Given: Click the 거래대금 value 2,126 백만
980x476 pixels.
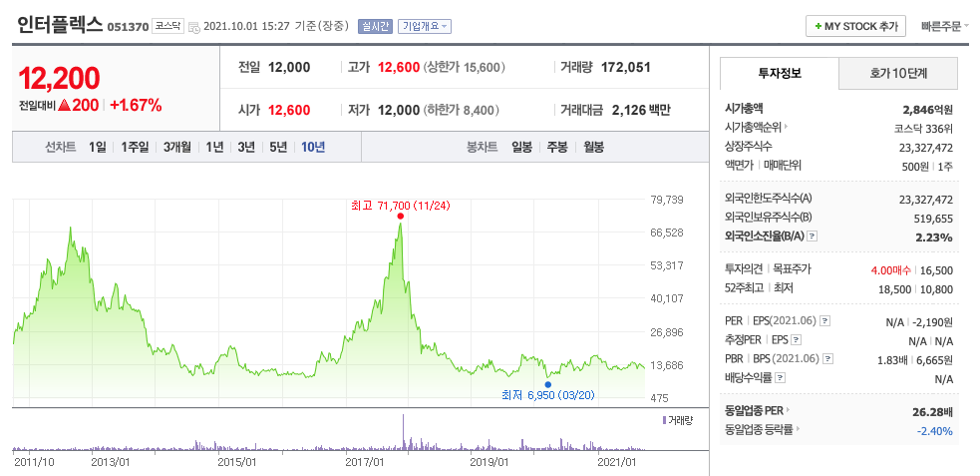Looking at the screenshot, I should (x=641, y=111).
